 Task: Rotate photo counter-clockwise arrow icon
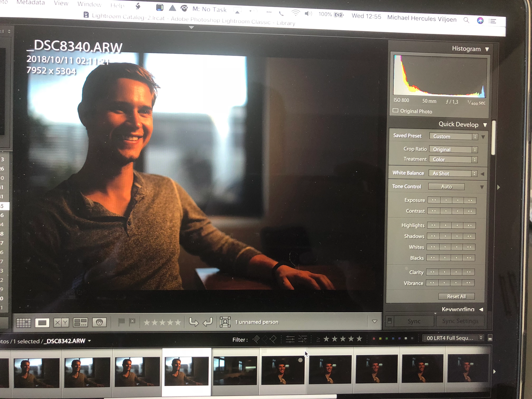[x=194, y=322]
